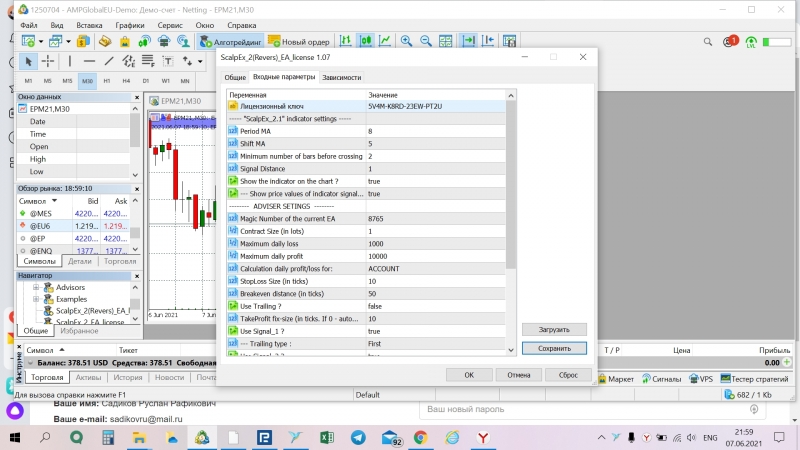
Task: Open the new chart toolbar icon
Action: pos(29,41)
